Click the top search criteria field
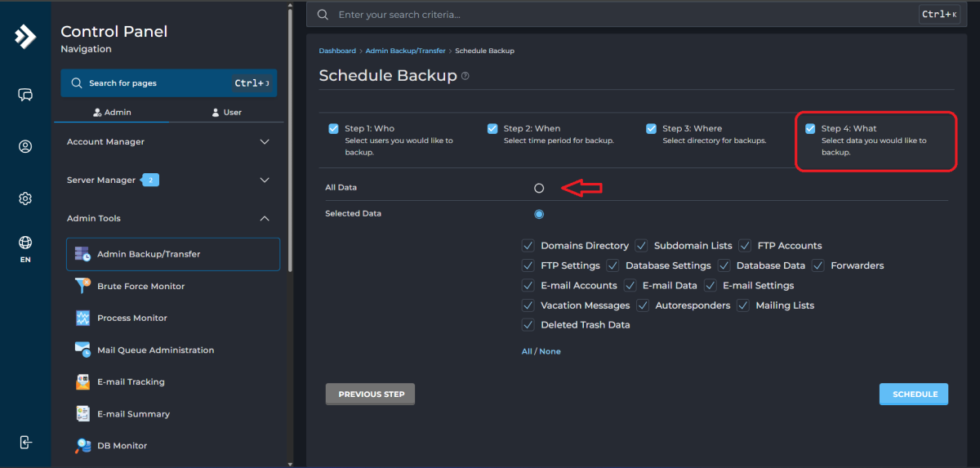Screen dimensions: 980x468 621,15
